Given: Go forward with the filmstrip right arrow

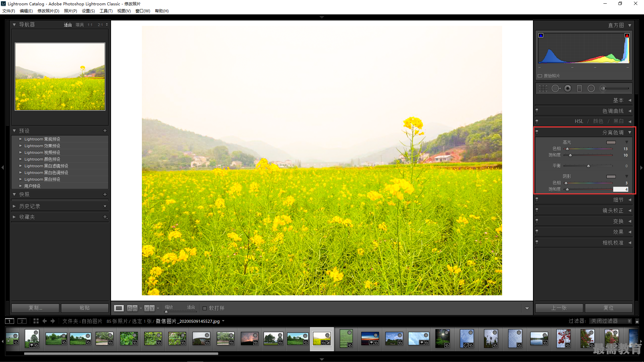Looking at the screenshot, I should pyautogui.click(x=53, y=321).
